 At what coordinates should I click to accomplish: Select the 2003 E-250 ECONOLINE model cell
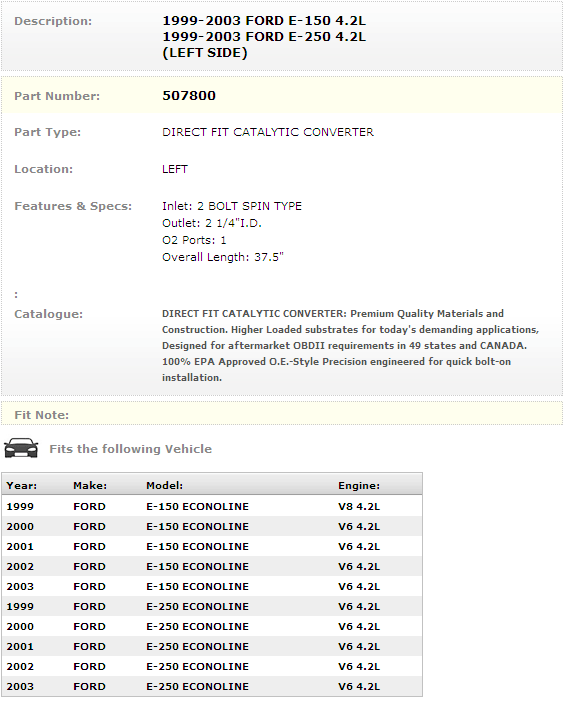click(x=197, y=687)
